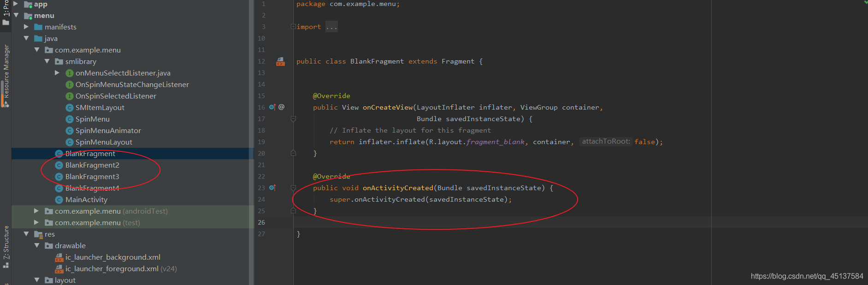The width and height of the screenshot is (868, 285).
Task: Collapse the layout folder
Action: [37, 280]
